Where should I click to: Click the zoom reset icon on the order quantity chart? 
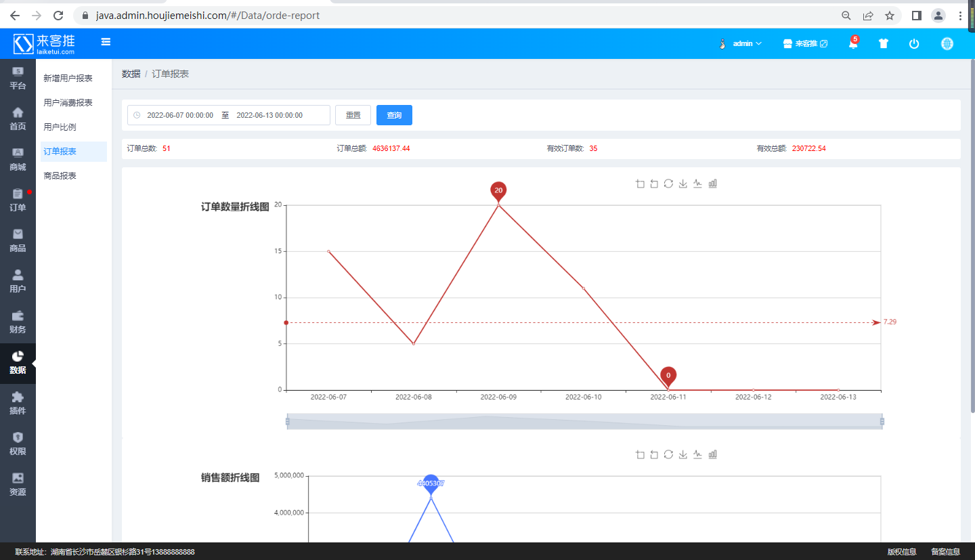coord(654,184)
